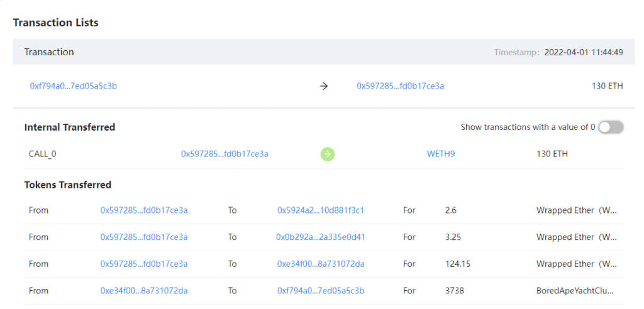Screen dimensions: 644x309
Task: Open From address in the 124.15 WETH row
Action: click(144, 264)
